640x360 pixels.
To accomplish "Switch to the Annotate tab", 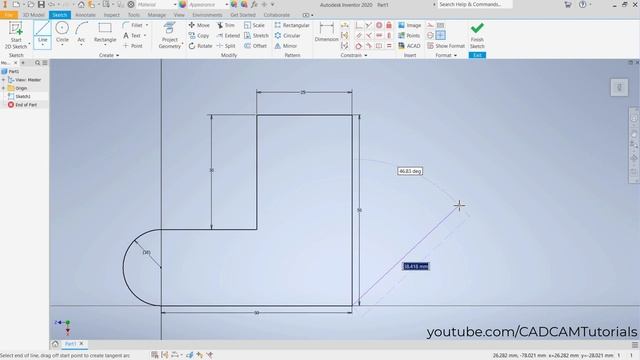I will click(85, 15).
